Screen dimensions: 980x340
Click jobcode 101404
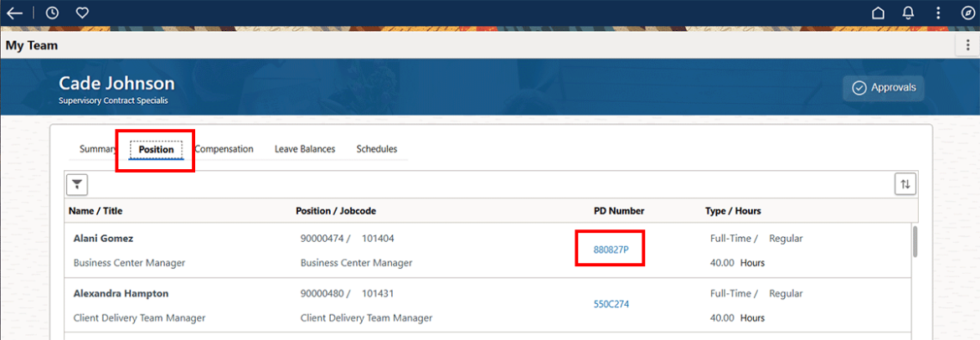click(x=378, y=239)
